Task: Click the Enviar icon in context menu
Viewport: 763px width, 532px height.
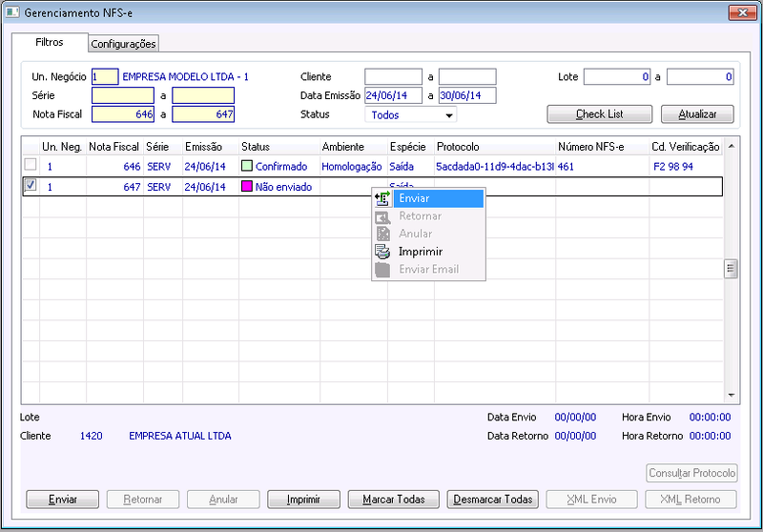Action: [382, 198]
